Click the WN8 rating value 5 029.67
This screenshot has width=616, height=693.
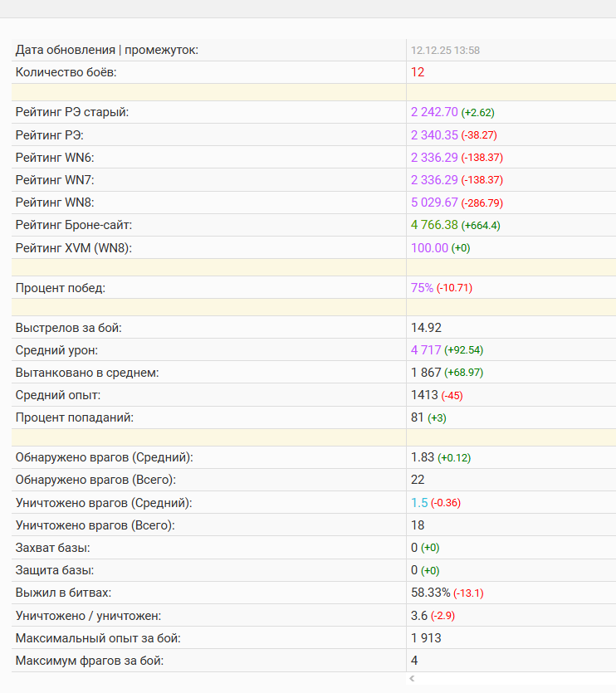tap(434, 202)
